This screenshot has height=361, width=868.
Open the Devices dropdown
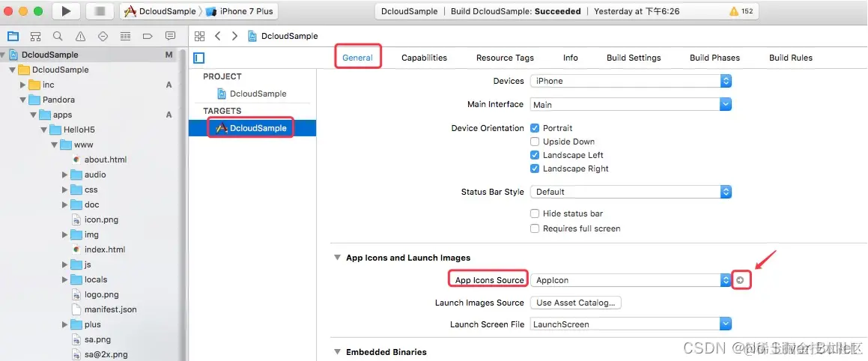(x=631, y=81)
